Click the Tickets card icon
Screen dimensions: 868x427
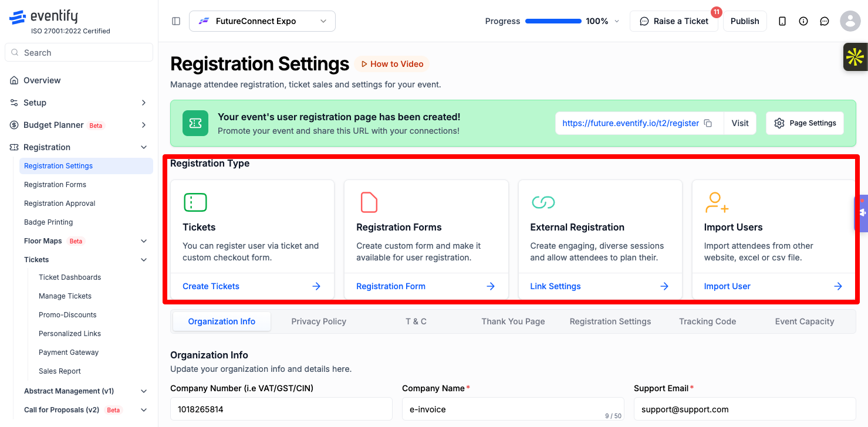point(195,202)
